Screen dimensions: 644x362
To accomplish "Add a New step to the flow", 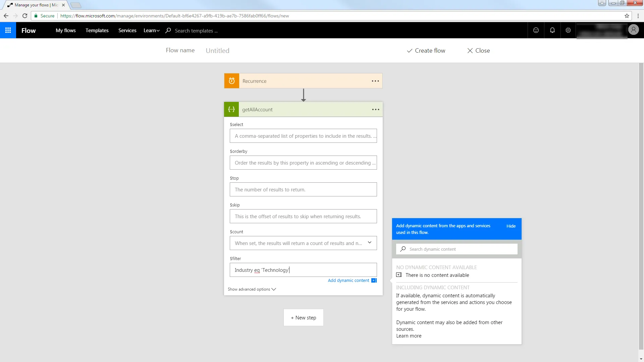I will point(303,317).
